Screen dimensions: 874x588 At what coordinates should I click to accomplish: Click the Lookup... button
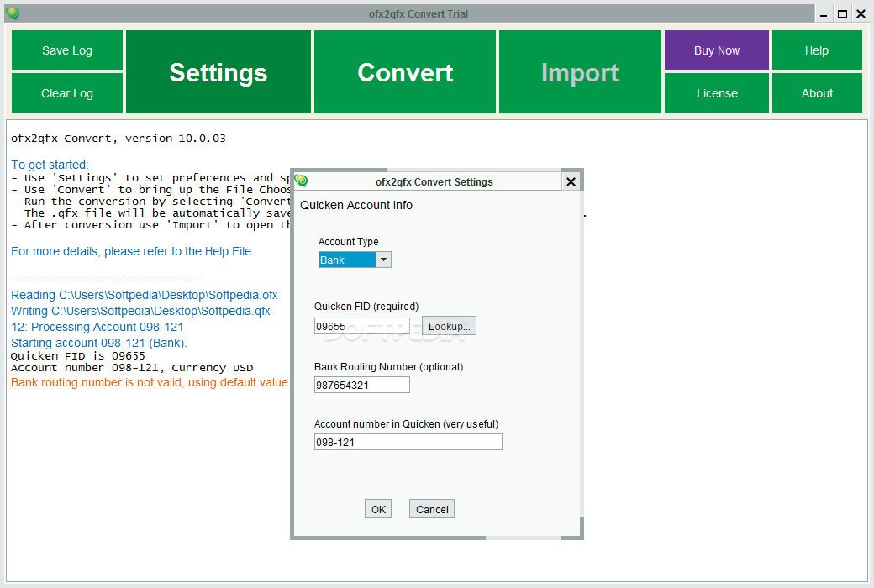449,326
